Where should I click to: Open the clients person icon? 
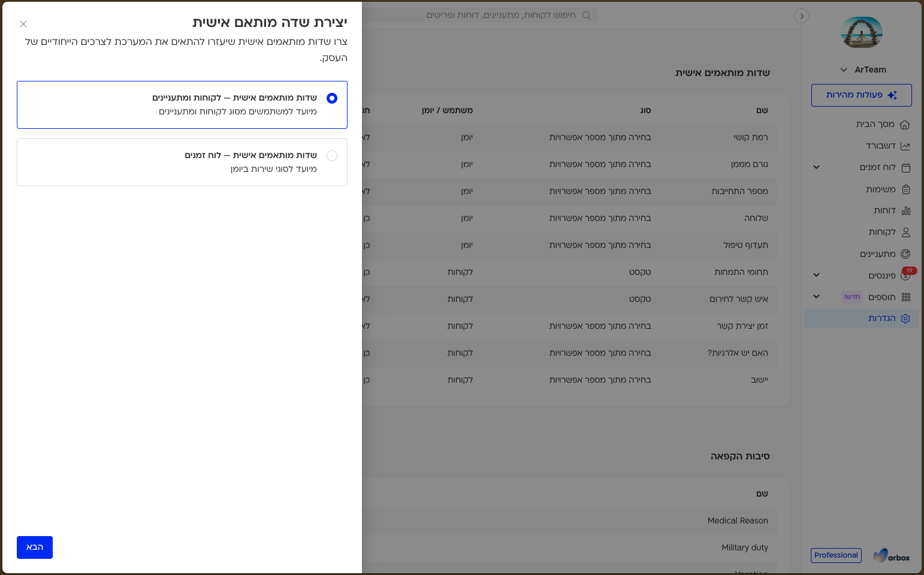coord(906,232)
